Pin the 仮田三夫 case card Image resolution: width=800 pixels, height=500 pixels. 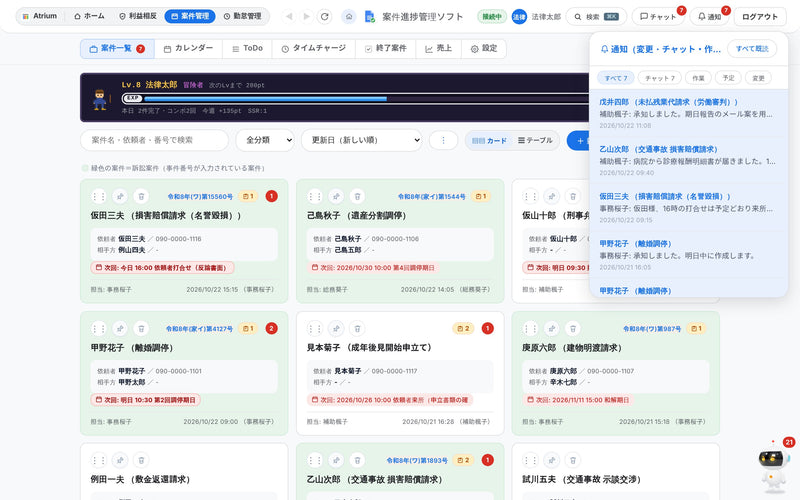120,196
